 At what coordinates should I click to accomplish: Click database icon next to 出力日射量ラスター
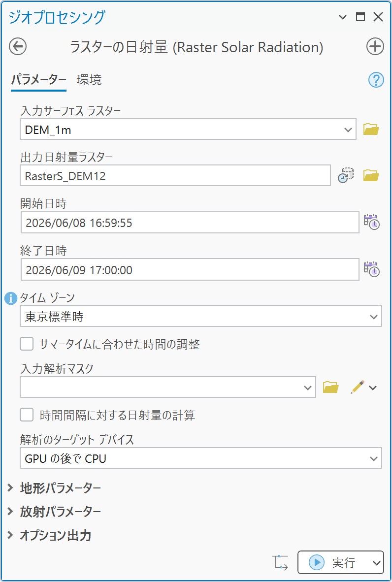346,175
